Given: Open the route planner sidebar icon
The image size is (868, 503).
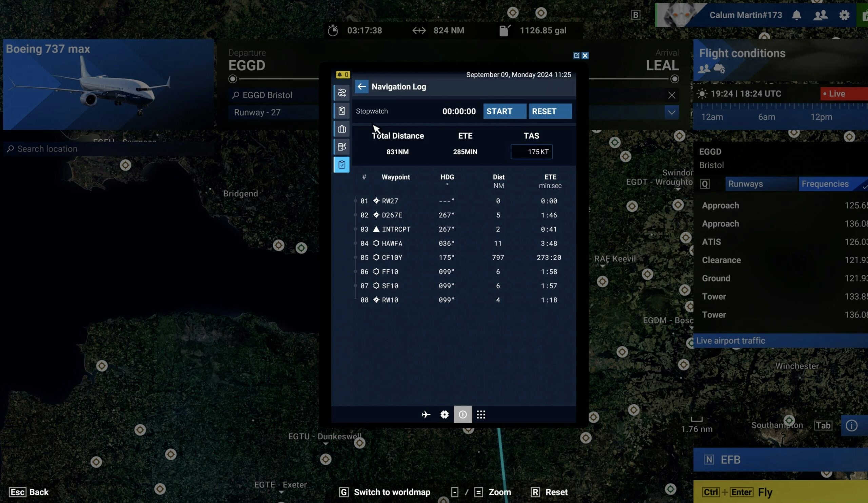Looking at the screenshot, I should pyautogui.click(x=341, y=93).
